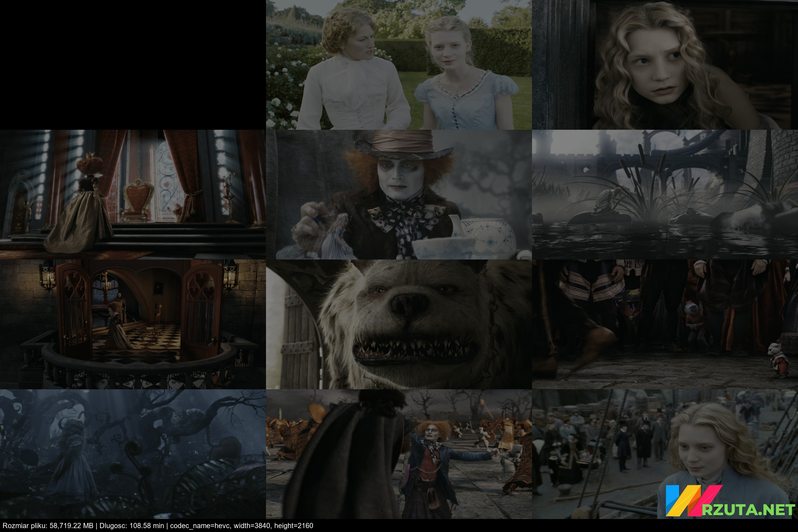Open dark forest Cheshire cat thumbnail

[132, 454]
